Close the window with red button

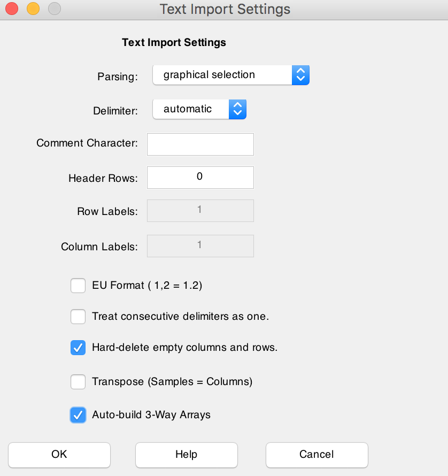[12, 9]
